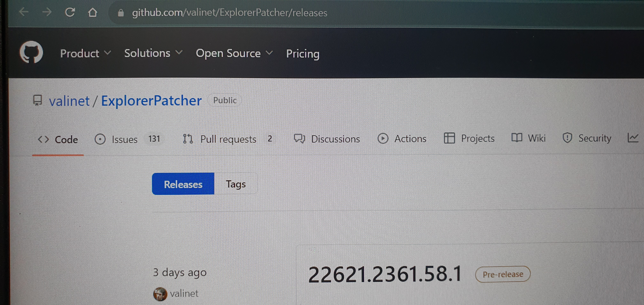Expand the Solutions menu
Screen dimensions: 644x305
153,53
